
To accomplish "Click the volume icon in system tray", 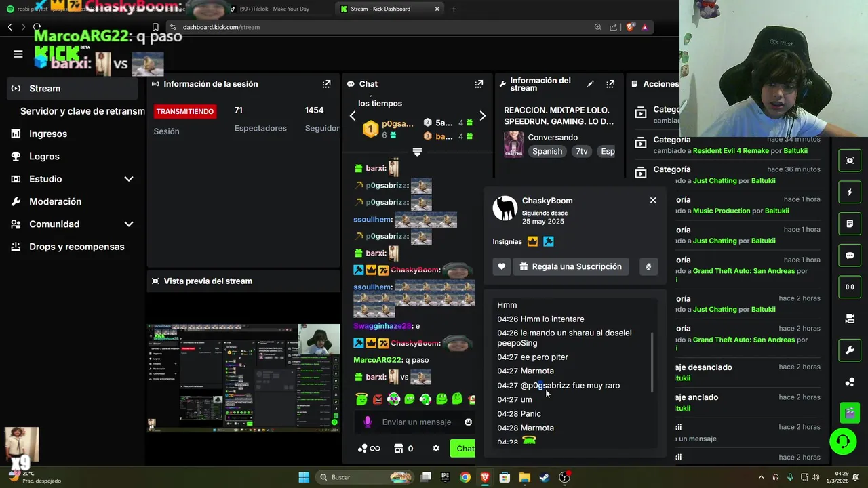I will click(815, 477).
